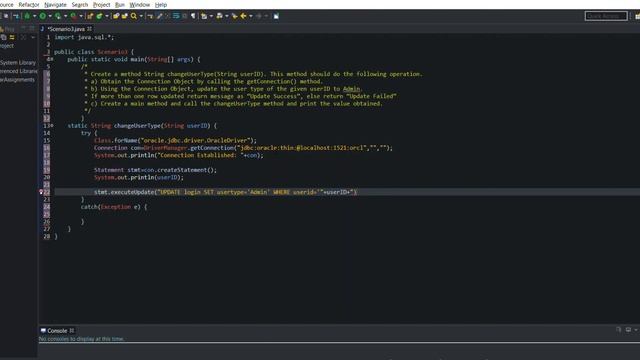Click the Previous Annotation icon
This screenshot has width=640, height=360.
point(220,16)
